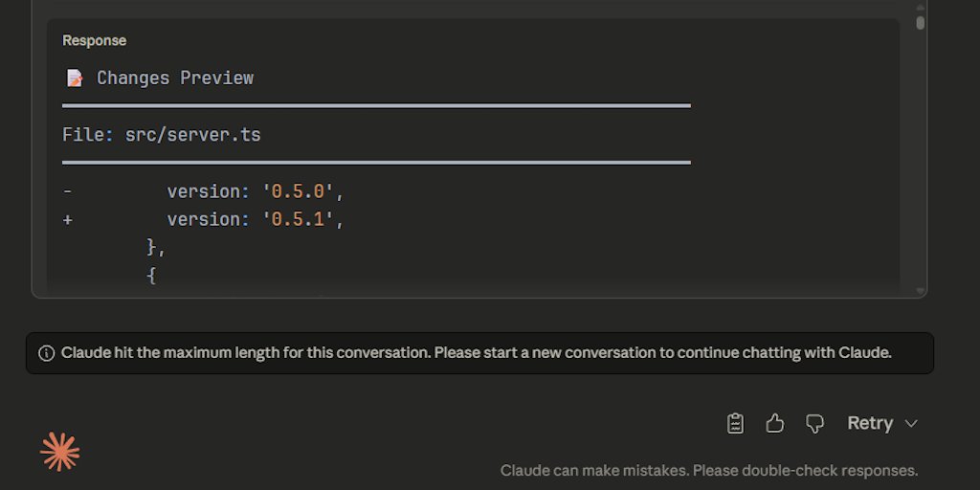Mark the response with thumbs down
Screen dimensions: 980x490
(x=814, y=423)
